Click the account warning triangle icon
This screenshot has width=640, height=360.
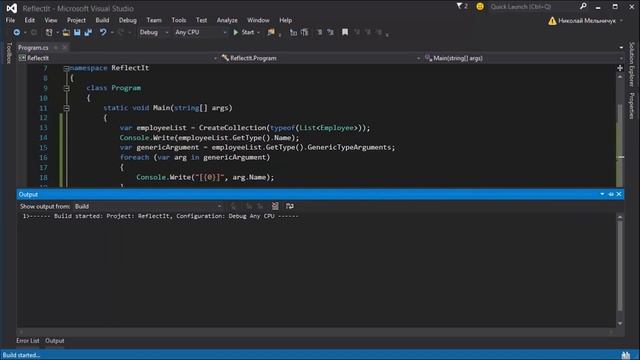pyautogui.click(x=552, y=21)
